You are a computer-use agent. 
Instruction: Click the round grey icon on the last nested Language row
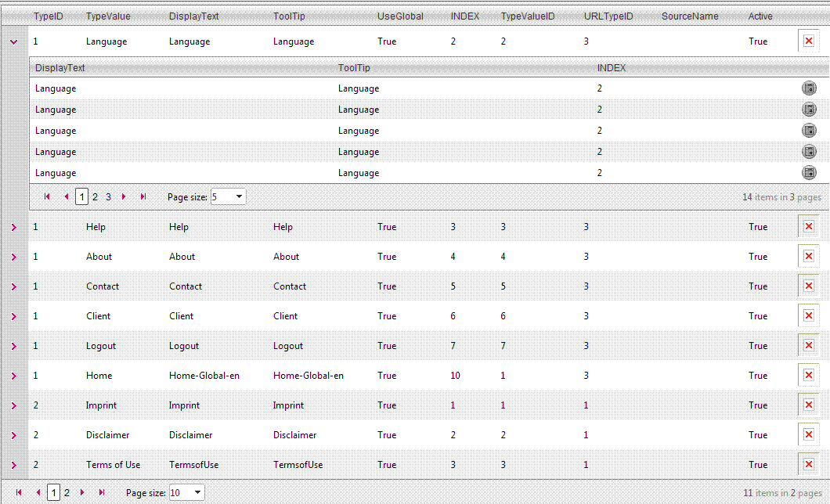(x=809, y=173)
